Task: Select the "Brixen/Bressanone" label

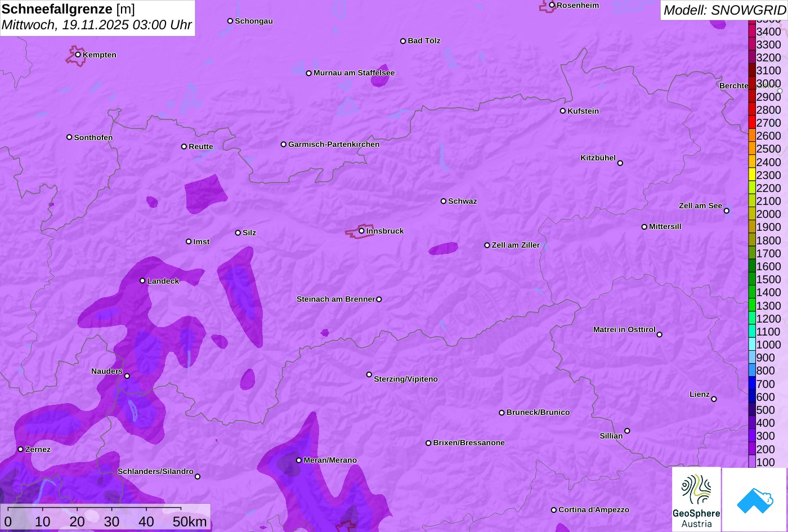Action: [469, 442]
